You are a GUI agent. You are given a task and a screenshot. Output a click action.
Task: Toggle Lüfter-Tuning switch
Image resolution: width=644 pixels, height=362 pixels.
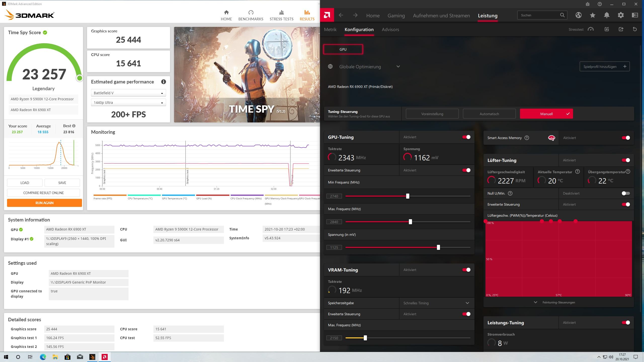626,160
